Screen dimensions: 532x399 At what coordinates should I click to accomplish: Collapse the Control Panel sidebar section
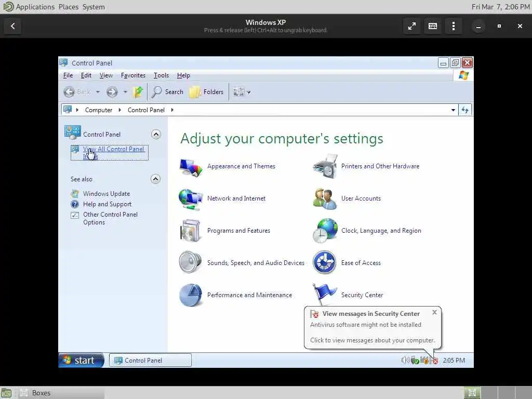(x=156, y=135)
